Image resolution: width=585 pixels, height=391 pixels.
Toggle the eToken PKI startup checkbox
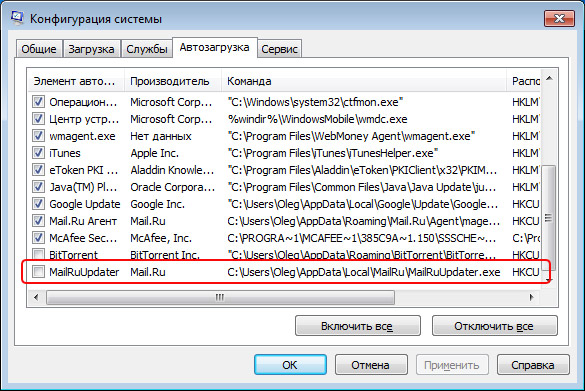[x=38, y=170]
